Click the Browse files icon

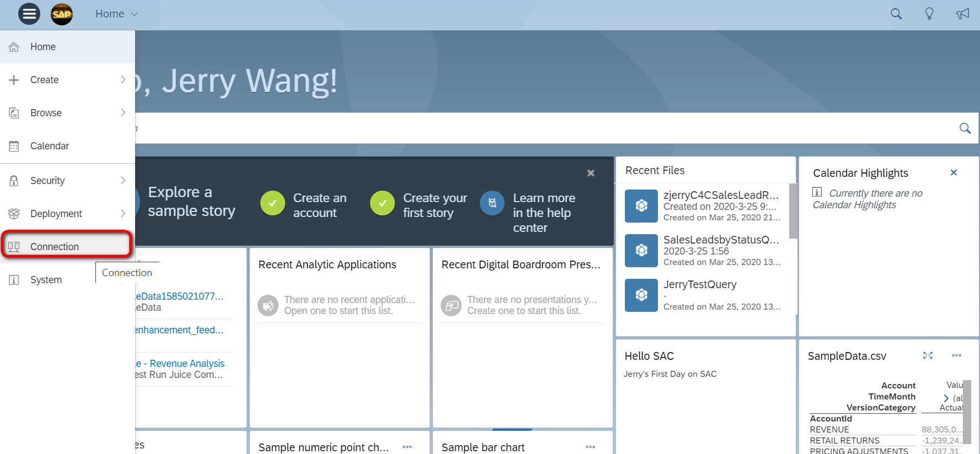coord(14,113)
